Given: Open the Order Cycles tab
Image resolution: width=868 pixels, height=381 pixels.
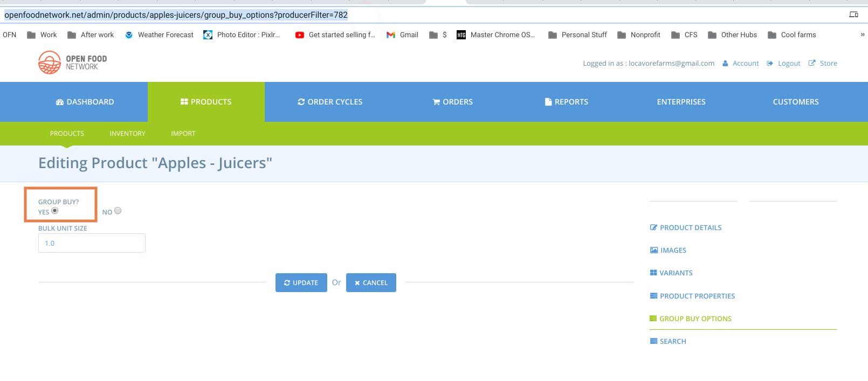Looking at the screenshot, I should 330,102.
